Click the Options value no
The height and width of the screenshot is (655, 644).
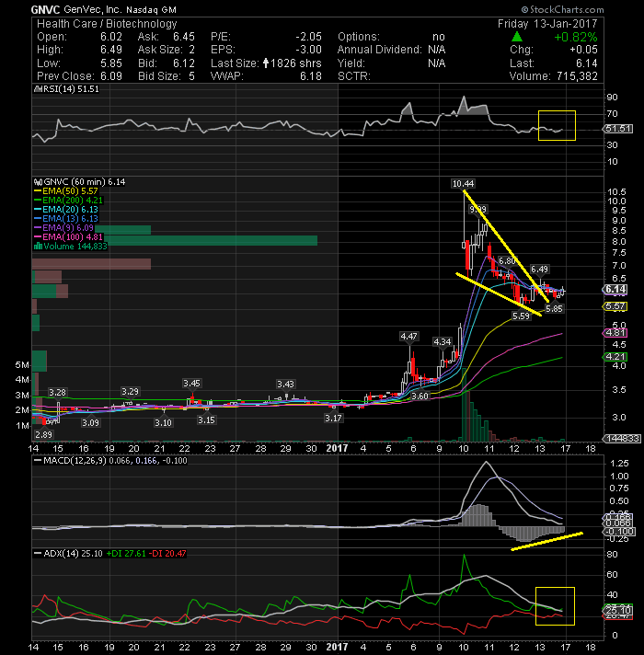(439, 37)
